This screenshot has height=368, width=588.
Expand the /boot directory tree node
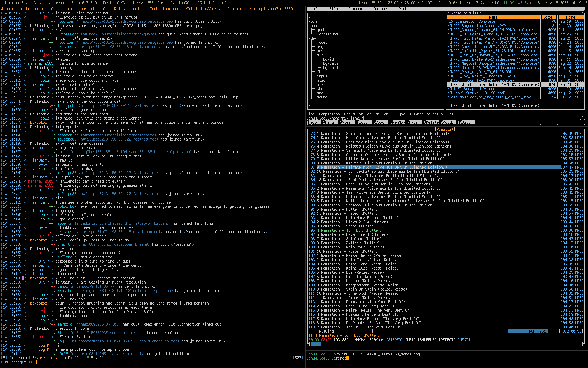314,26
